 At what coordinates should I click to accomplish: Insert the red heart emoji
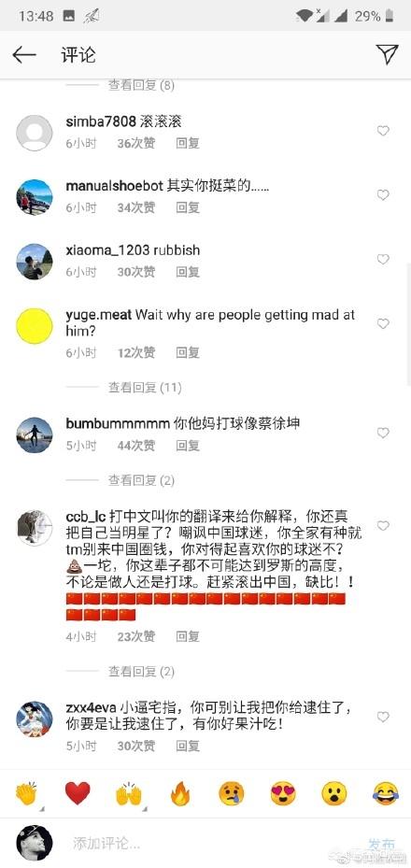[x=78, y=794]
